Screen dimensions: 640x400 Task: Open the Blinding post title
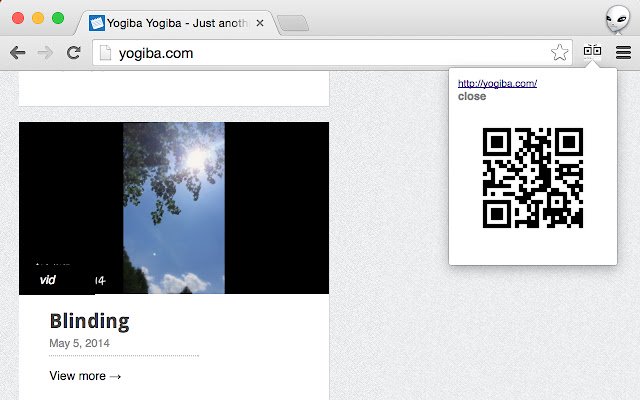click(x=89, y=321)
